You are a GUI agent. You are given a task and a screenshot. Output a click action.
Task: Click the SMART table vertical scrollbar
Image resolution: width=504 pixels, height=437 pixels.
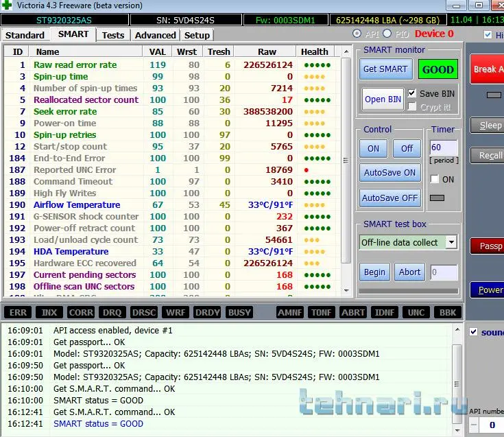point(346,172)
